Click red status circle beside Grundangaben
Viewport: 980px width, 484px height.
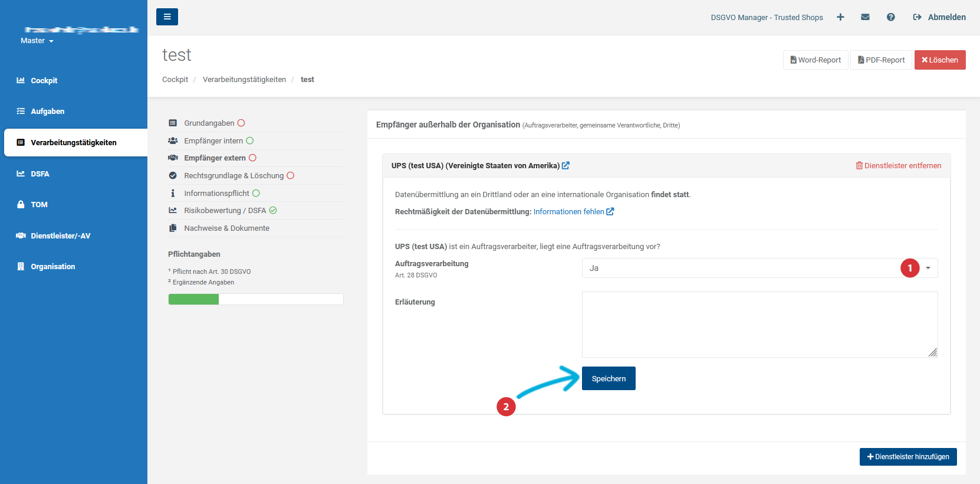point(241,123)
